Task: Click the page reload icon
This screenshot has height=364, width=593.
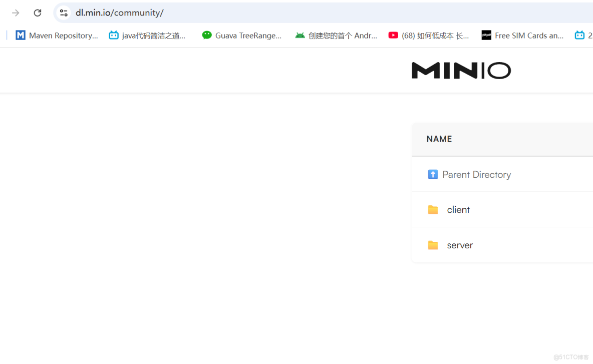Action: [37, 13]
